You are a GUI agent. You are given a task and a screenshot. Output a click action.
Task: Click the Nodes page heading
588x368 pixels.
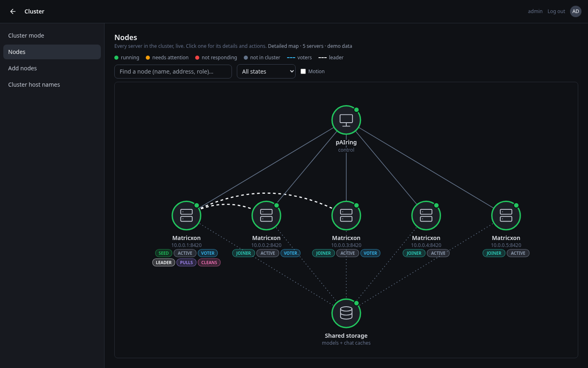click(x=126, y=37)
